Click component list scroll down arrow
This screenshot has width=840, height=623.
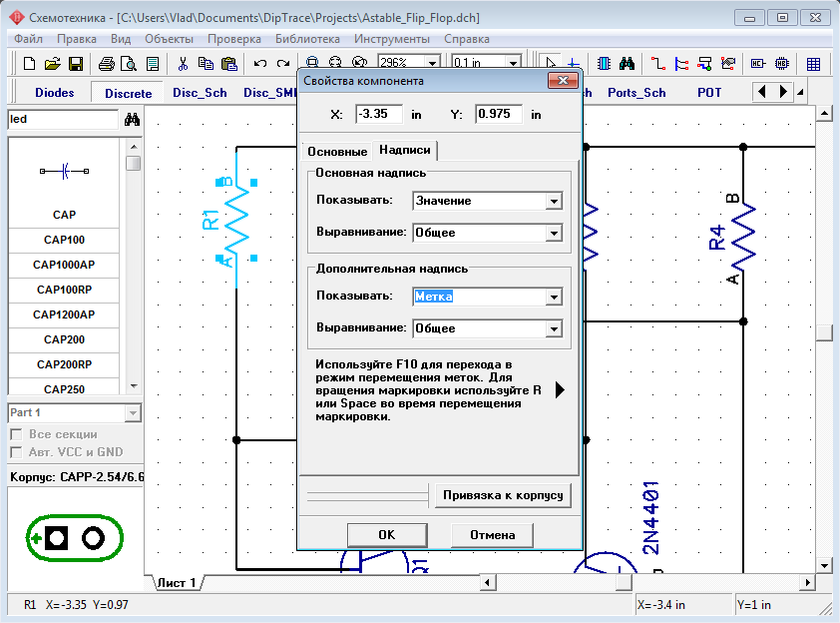click(x=134, y=386)
